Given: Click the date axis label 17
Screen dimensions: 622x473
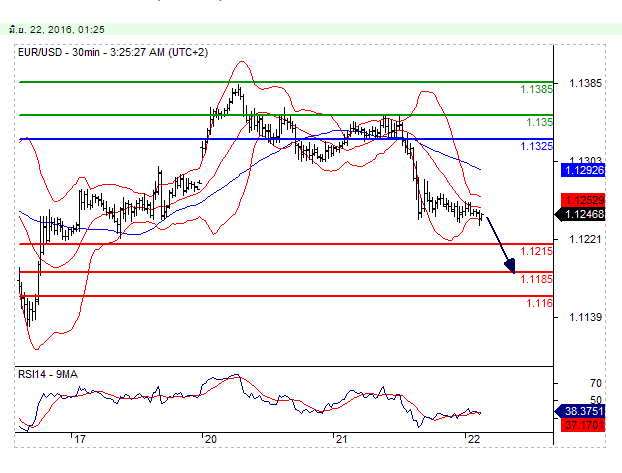Looking at the screenshot, I should click(80, 439).
